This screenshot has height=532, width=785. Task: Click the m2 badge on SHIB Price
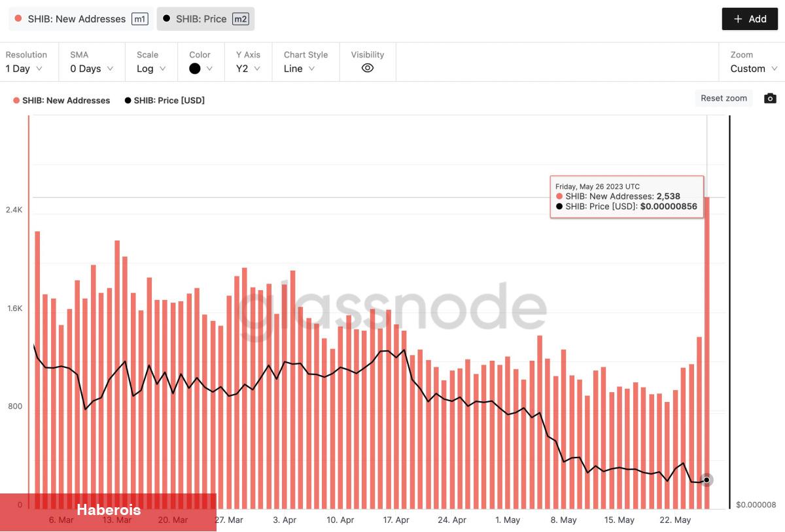(x=240, y=19)
